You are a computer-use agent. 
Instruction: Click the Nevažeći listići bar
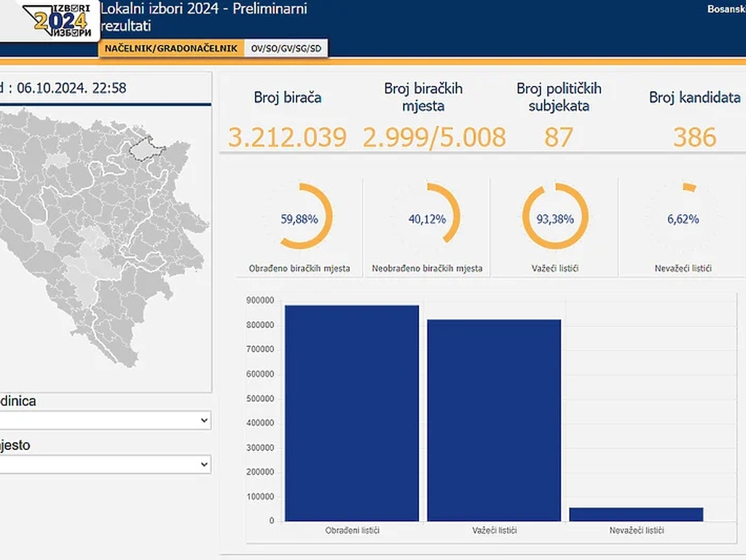[636, 514]
